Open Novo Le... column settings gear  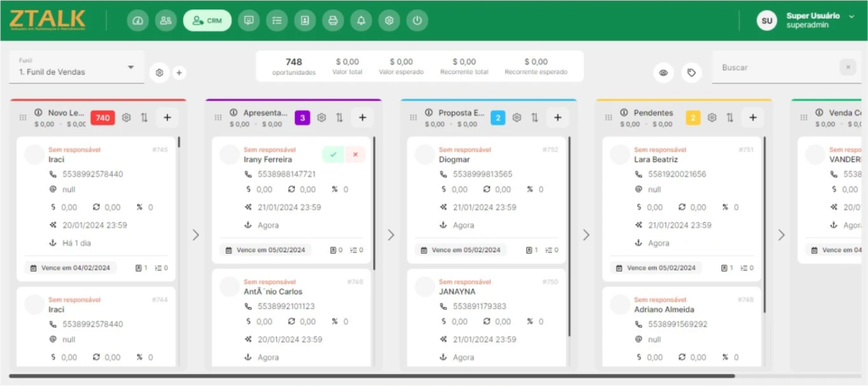126,117
